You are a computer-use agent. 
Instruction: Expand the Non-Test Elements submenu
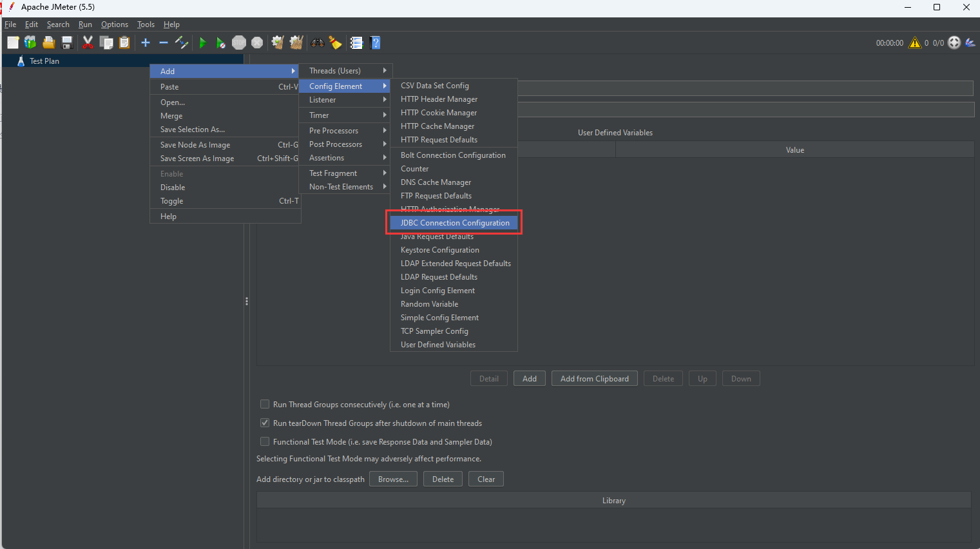tap(345, 187)
